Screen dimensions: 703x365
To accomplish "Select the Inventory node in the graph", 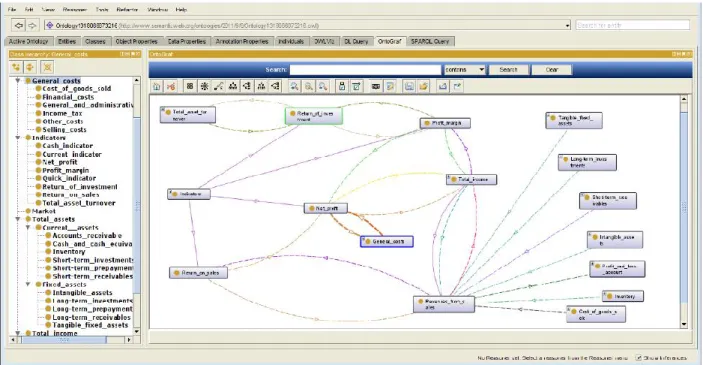I will (623, 296).
